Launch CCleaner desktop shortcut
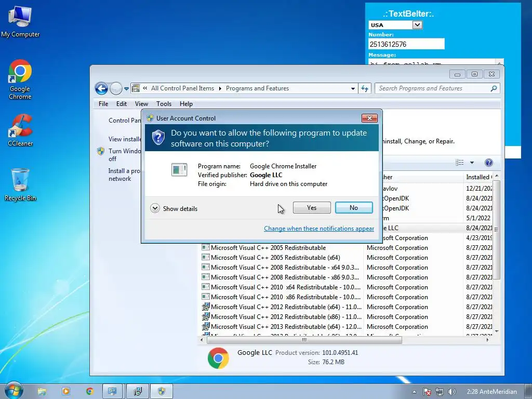This screenshot has width=532, height=399. click(x=20, y=130)
